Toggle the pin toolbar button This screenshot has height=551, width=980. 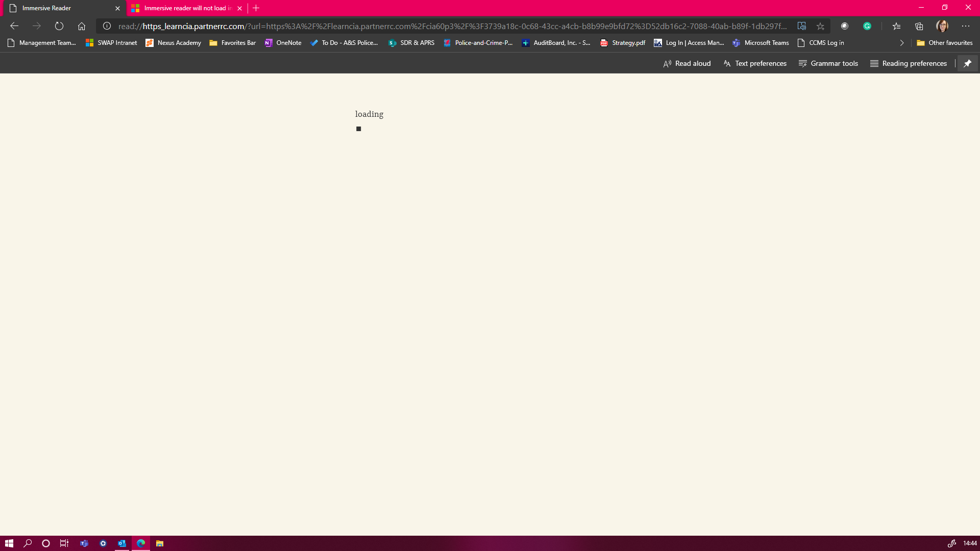(967, 63)
